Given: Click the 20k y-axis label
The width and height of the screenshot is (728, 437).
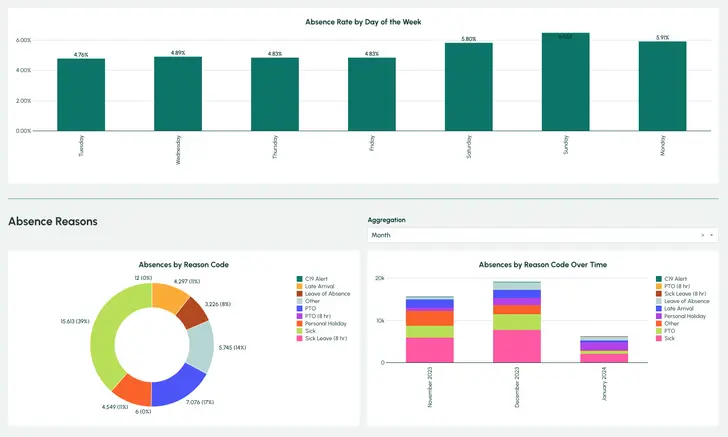Looking at the screenshot, I should [379, 278].
